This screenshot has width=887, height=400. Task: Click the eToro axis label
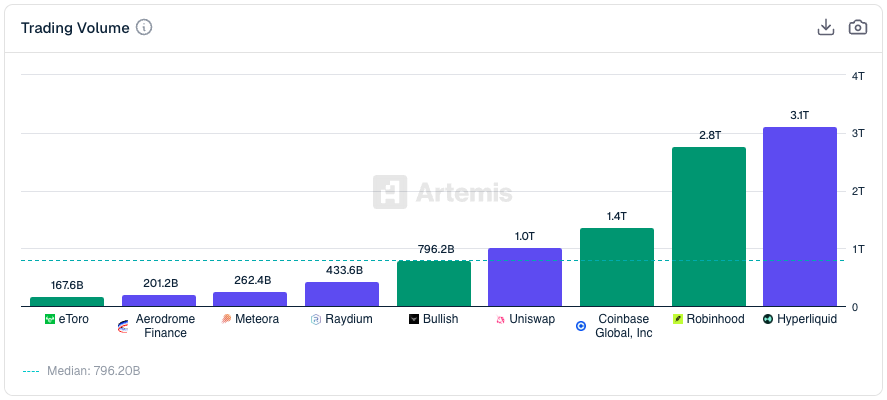74,319
